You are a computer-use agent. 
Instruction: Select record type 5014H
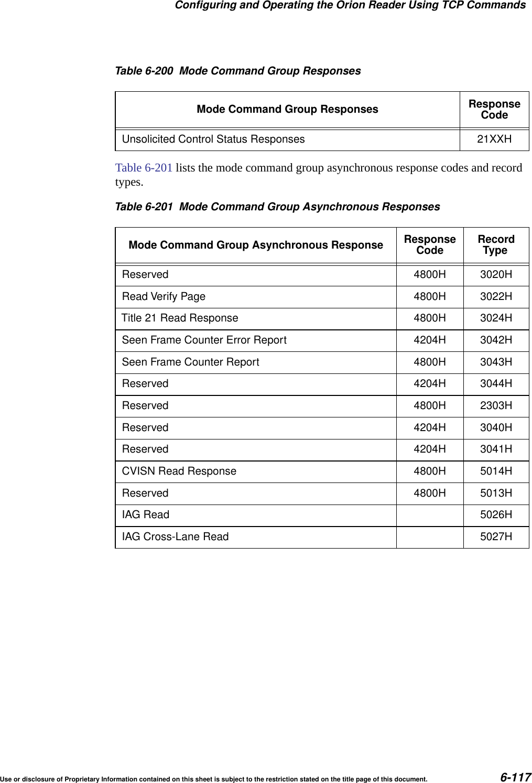tap(496, 471)
